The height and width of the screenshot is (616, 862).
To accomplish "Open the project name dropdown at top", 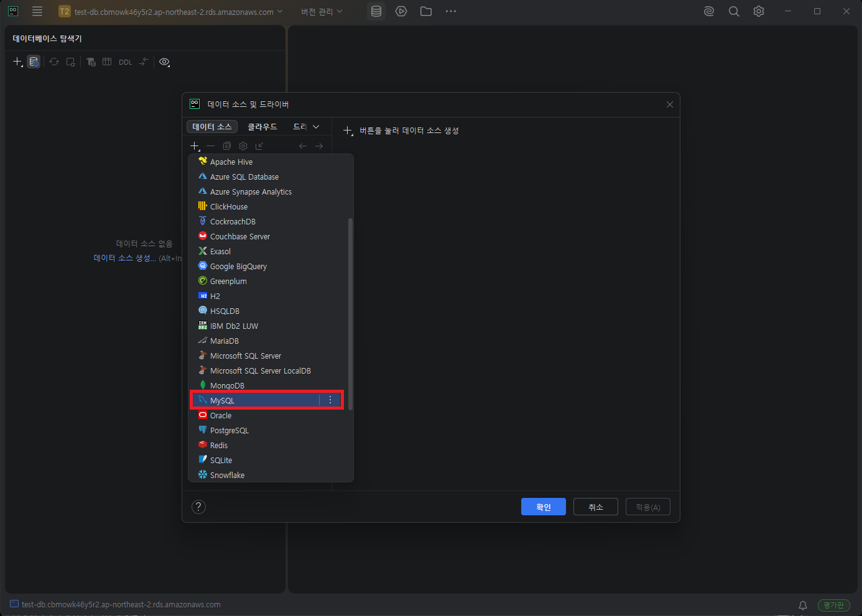I will tap(170, 12).
